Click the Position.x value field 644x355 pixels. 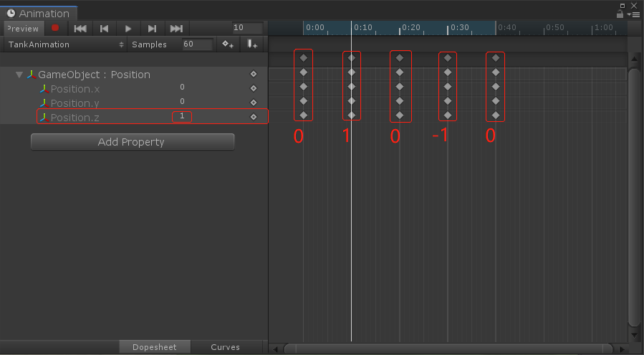point(183,87)
